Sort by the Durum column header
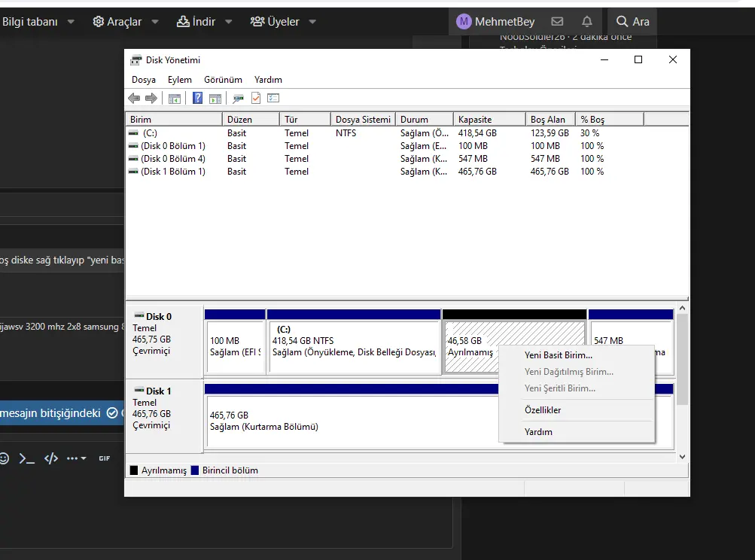 425,120
